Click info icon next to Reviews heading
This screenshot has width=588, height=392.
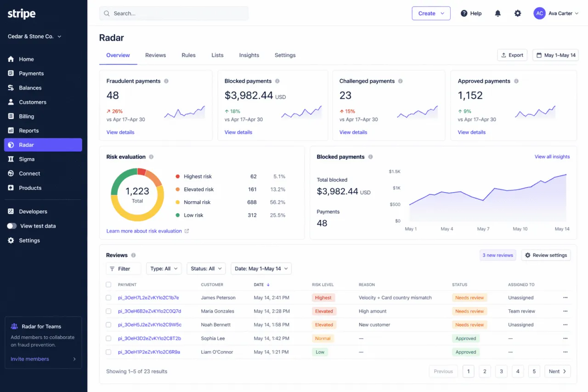pyautogui.click(x=134, y=255)
